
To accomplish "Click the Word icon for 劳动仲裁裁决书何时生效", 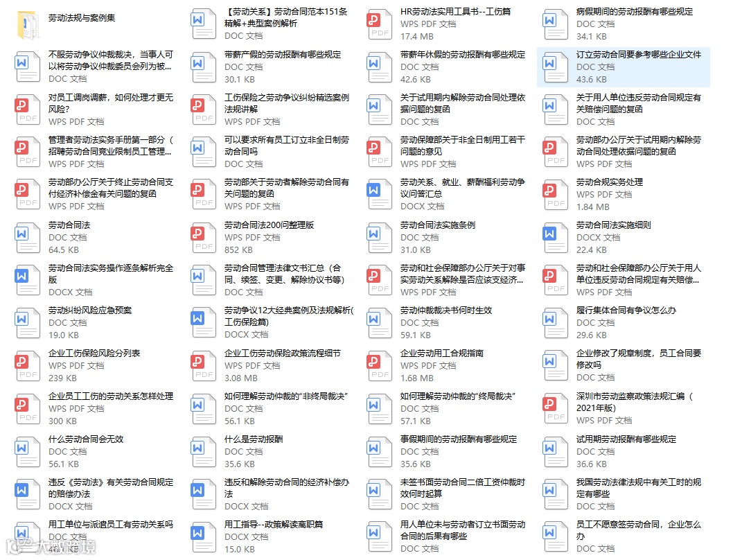I will (x=380, y=323).
